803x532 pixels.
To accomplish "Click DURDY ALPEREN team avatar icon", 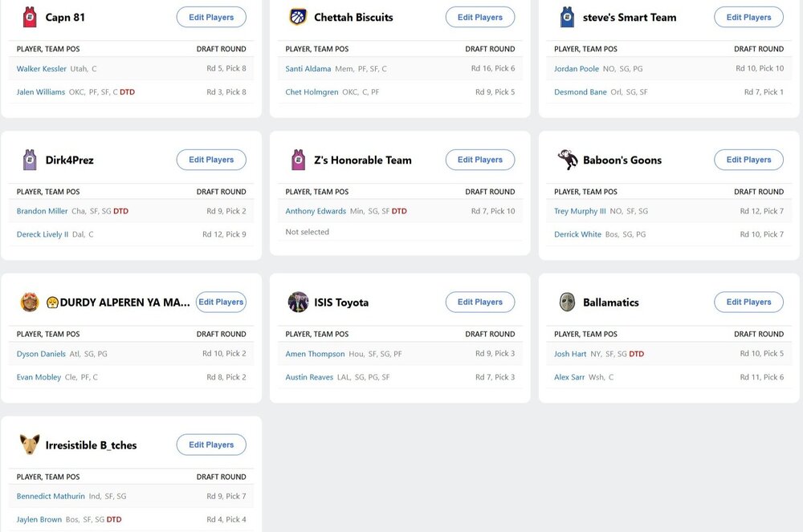I will tap(30, 303).
